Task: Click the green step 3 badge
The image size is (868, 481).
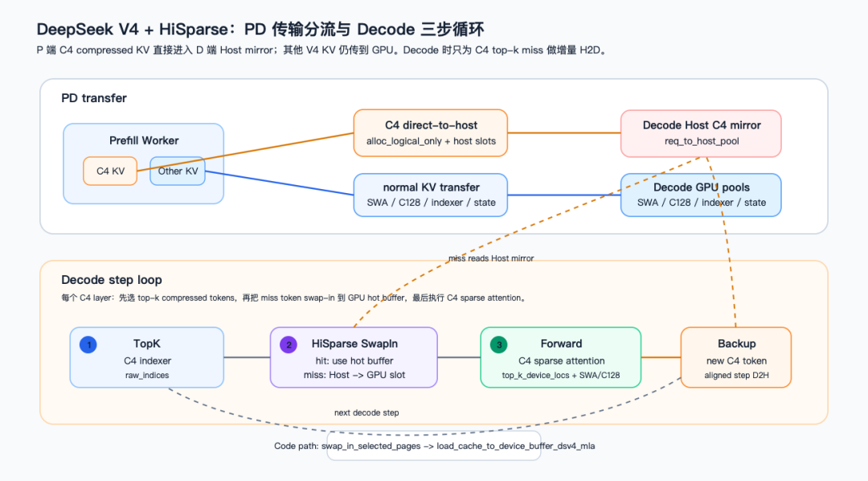Action: click(499, 345)
